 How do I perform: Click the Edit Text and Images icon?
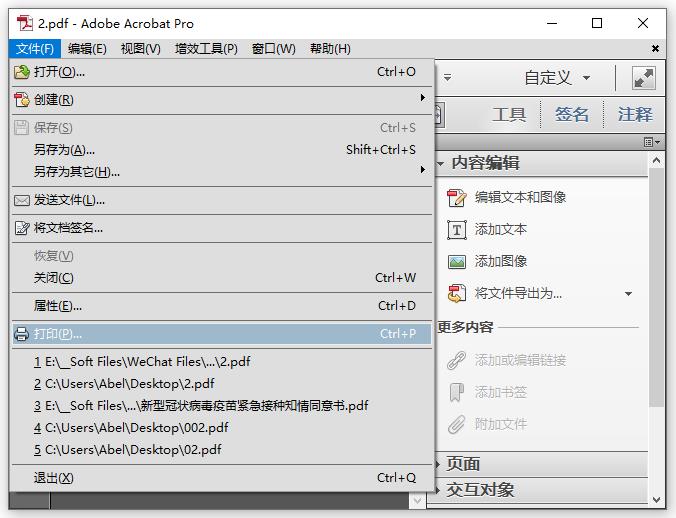coord(457,198)
